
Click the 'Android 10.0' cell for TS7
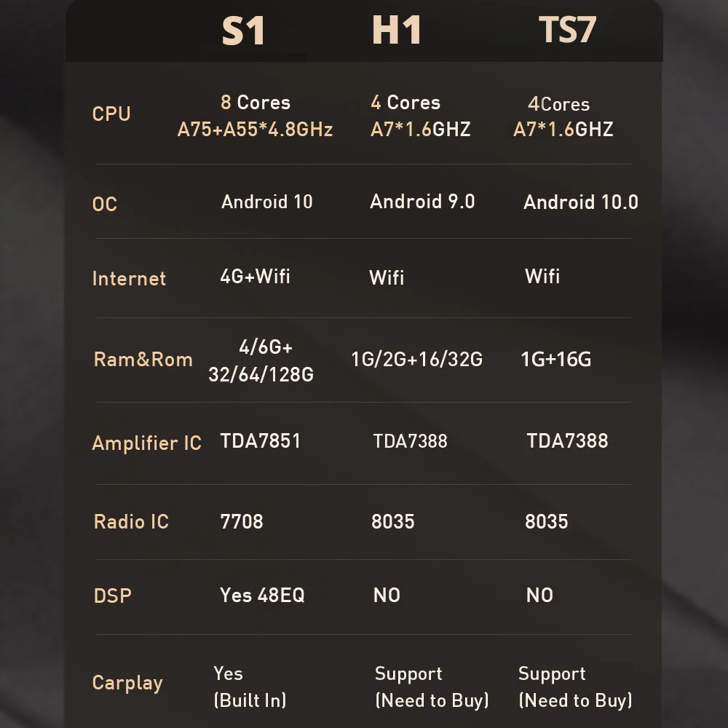pyautogui.click(x=580, y=202)
